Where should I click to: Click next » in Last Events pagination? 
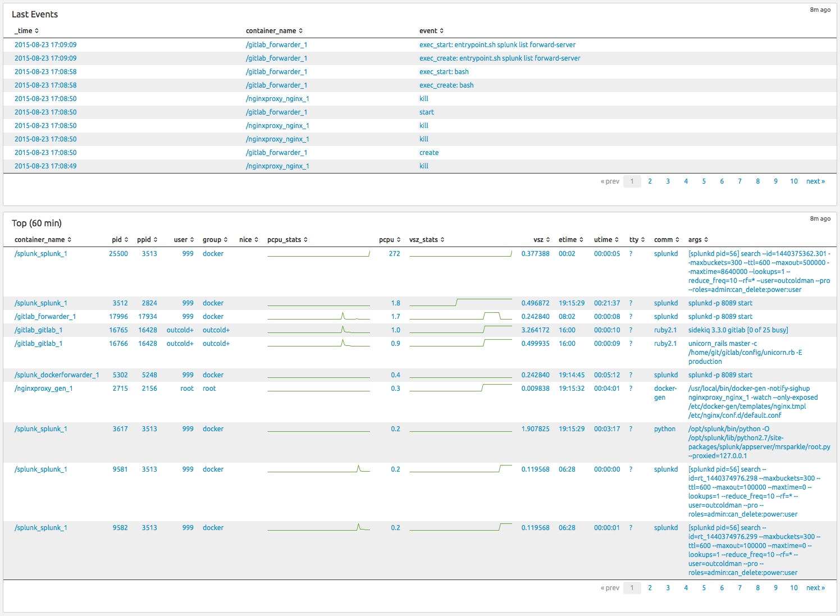tap(815, 181)
